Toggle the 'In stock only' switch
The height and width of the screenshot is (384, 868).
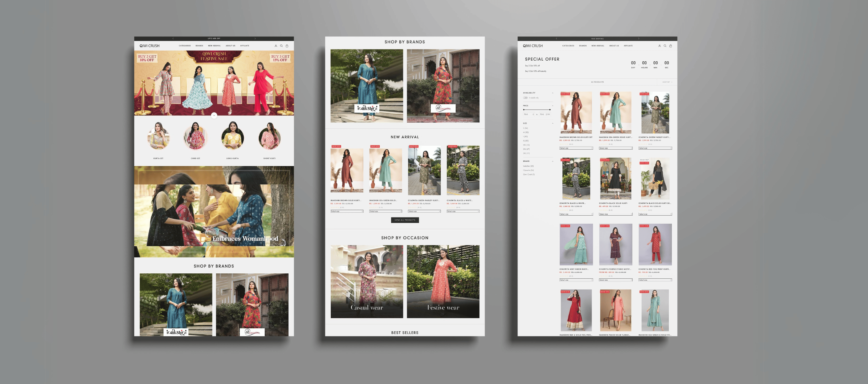(x=525, y=98)
